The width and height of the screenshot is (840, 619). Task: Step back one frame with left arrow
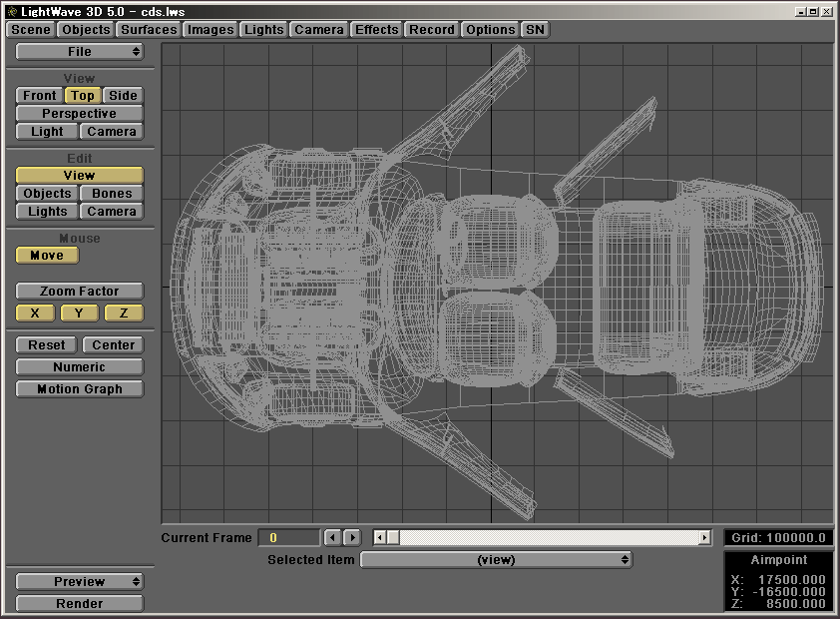(333, 538)
